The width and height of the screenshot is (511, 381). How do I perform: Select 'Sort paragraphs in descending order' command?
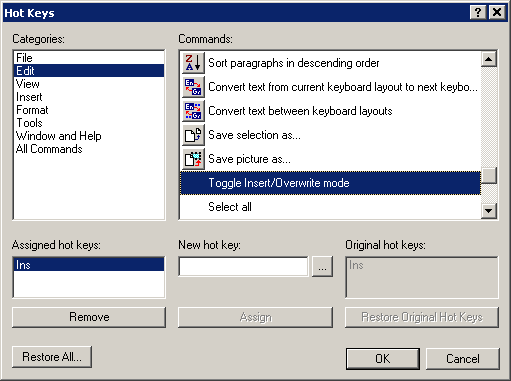pos(330,63)
